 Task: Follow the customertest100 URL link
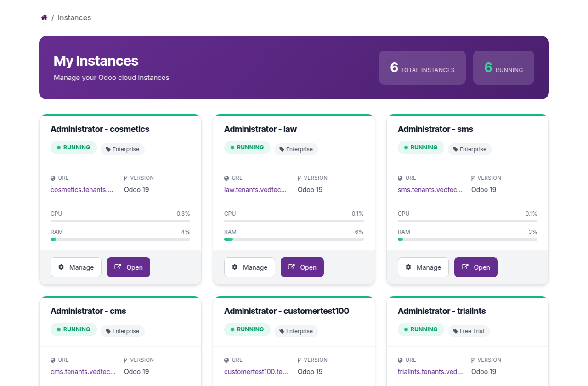pyautogui.click(x=256, y=372)
